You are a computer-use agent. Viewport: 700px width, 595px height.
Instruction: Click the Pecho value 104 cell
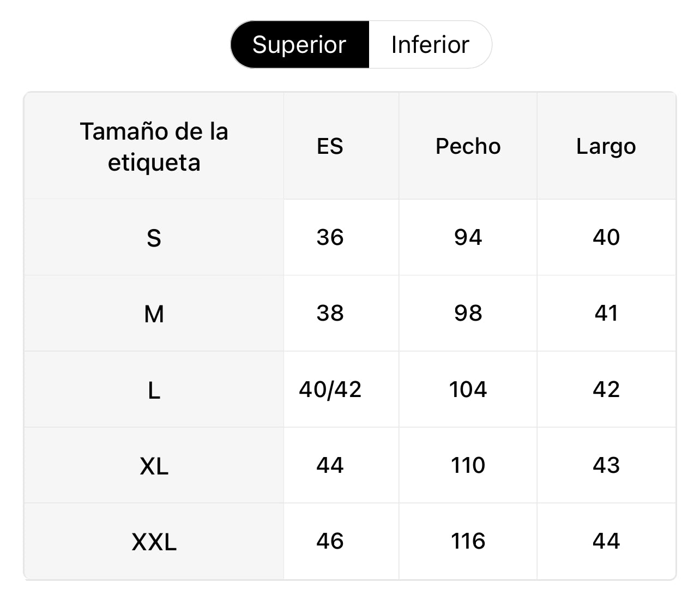[468, 389]
